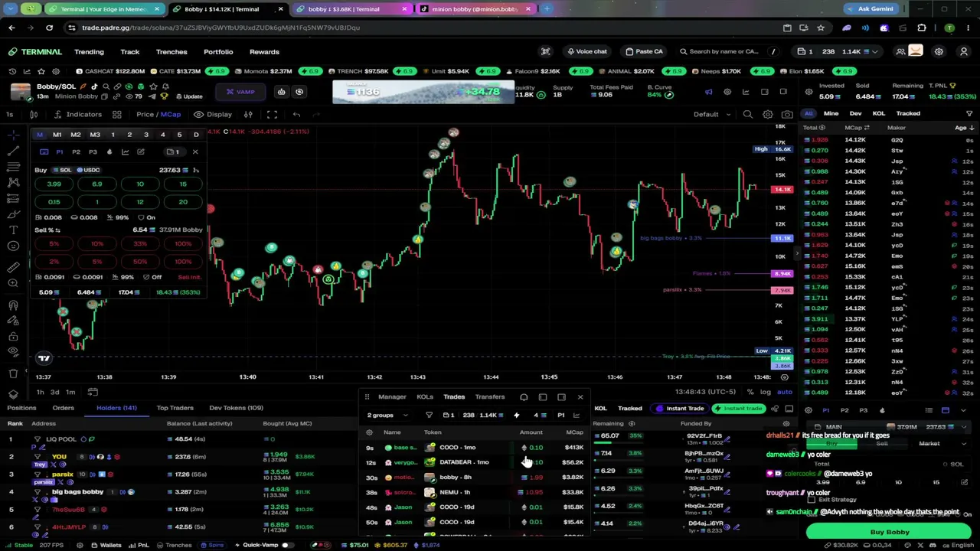Undo last chart action
The width and height of the screenshot is (980, 551).
coord(296,115)
